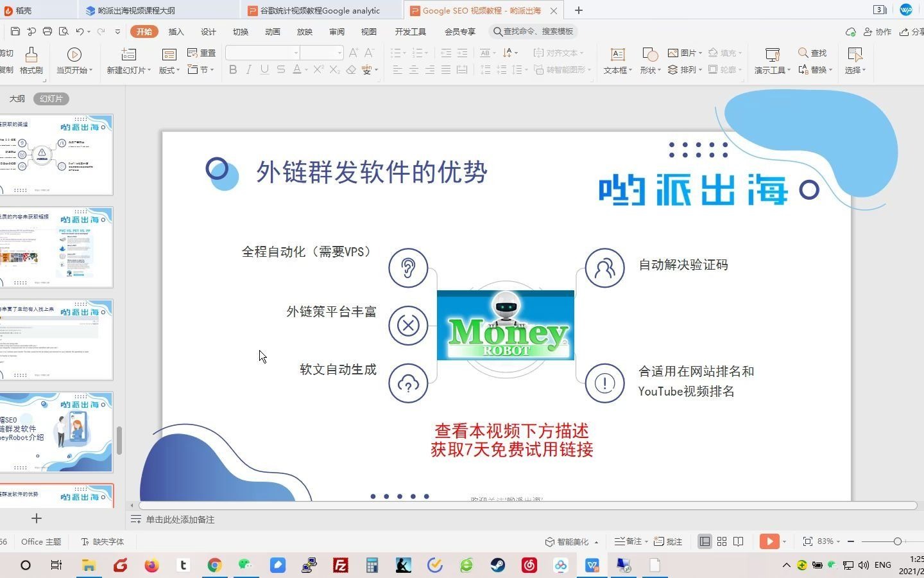Select the Format Painter (格式刷) tool
The image size is (924, 578).
[x=31, y=61]
